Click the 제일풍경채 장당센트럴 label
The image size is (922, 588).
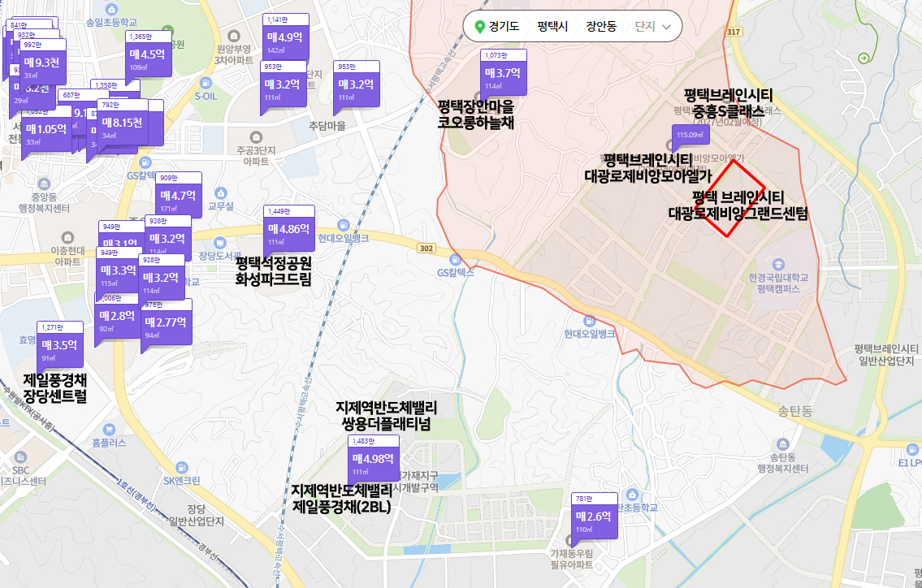[x=55, y=387]
